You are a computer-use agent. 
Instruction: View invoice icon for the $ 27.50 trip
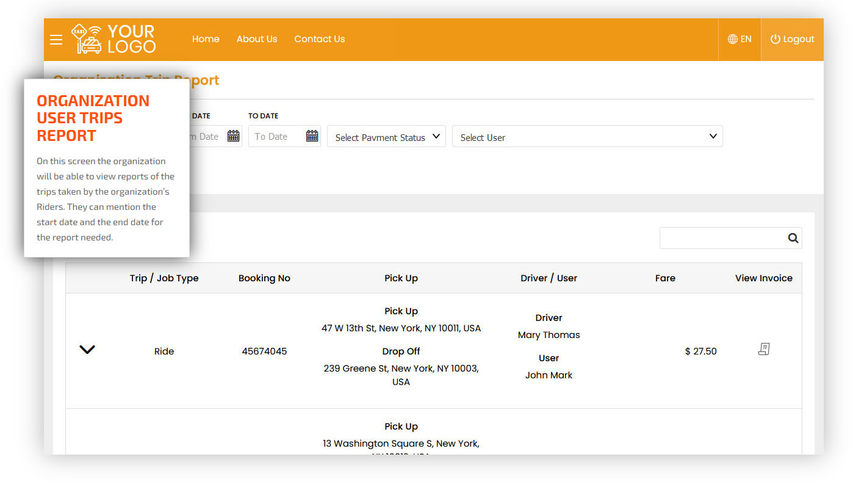pos(763,349)
